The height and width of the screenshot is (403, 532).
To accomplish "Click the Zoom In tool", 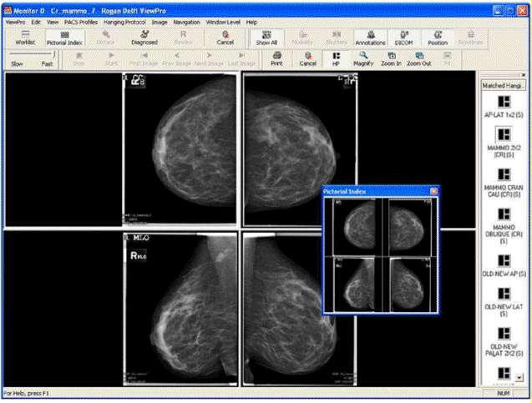I will (x=390, y=58).
